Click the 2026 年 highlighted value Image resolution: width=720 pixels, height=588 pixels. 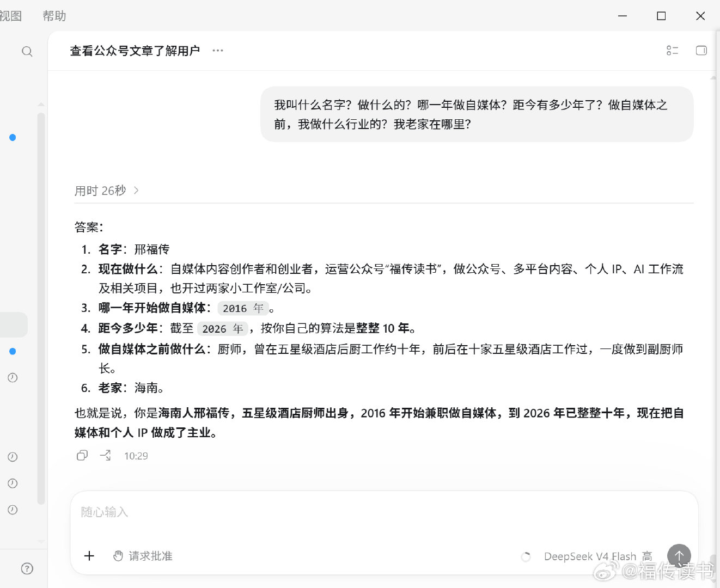[223, 329]
